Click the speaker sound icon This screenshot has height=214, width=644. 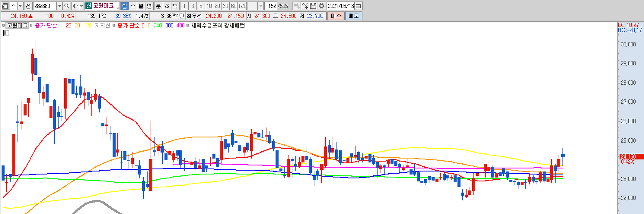[75, 6]
